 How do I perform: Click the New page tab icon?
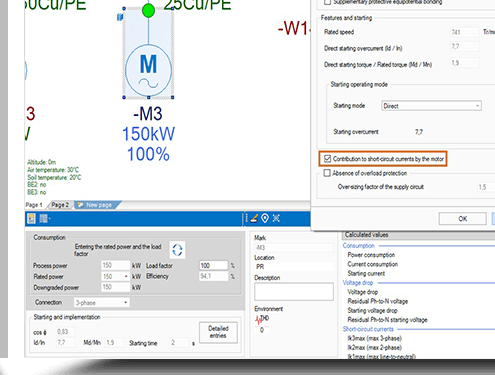80,205
